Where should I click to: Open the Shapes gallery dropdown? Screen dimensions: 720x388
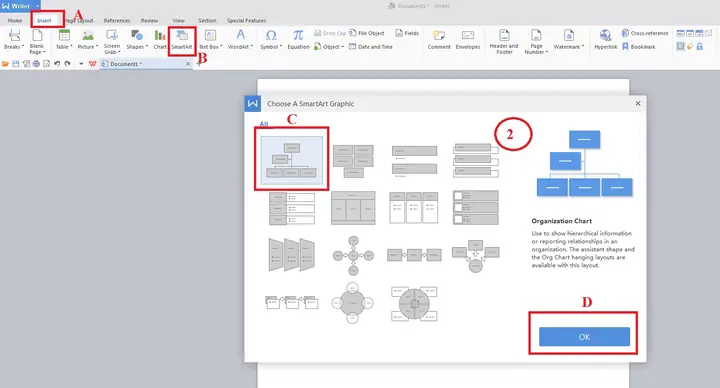click(137, 39)
